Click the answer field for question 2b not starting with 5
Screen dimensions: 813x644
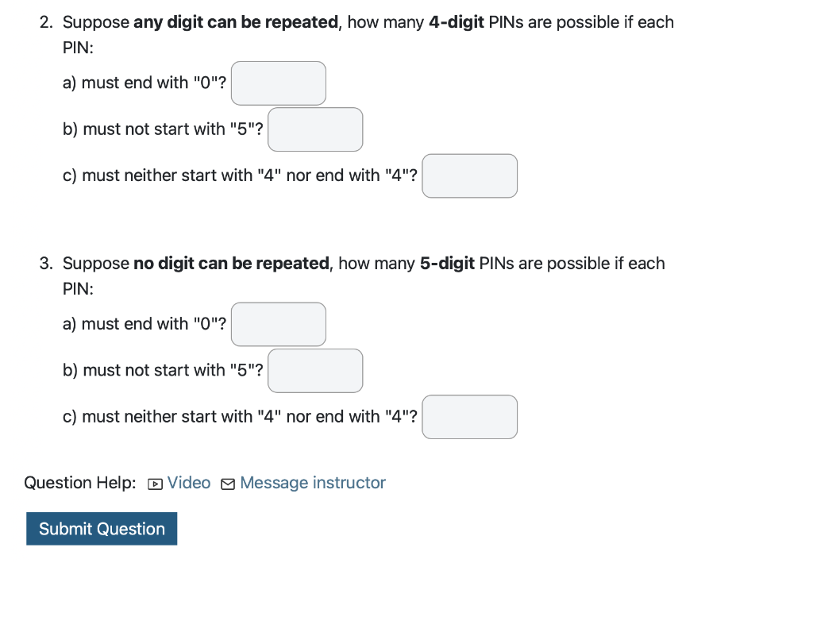click(x=315, y=129)
